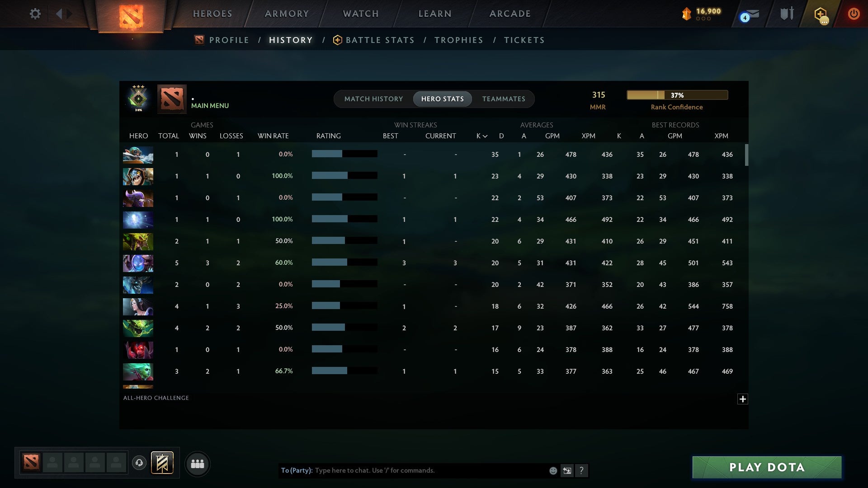868x488 pixels.
Task: Click the Rank Confidence 37% bar
Action: point(677,95)
